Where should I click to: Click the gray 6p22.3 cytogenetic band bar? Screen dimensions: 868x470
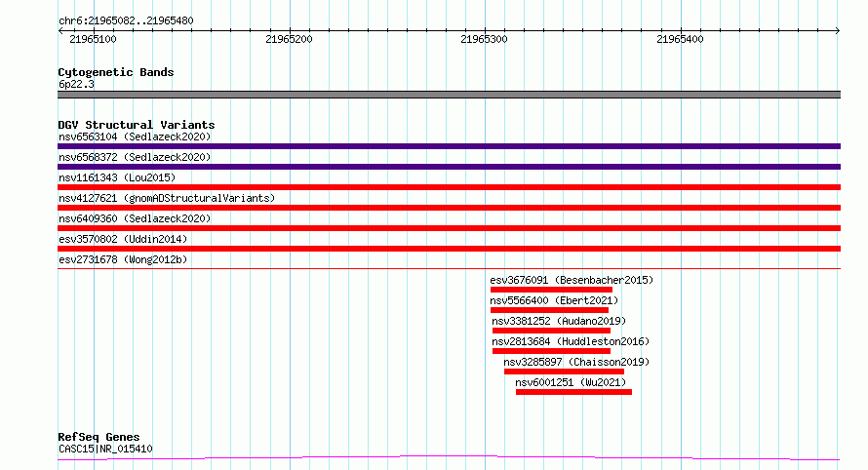[449, 95]
